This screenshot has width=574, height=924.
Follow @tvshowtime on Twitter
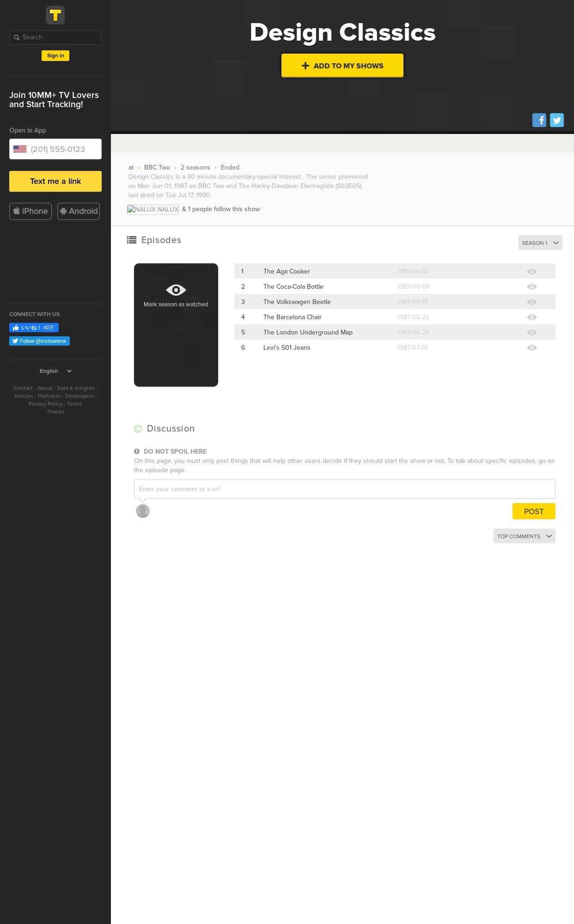pos(39,341)
